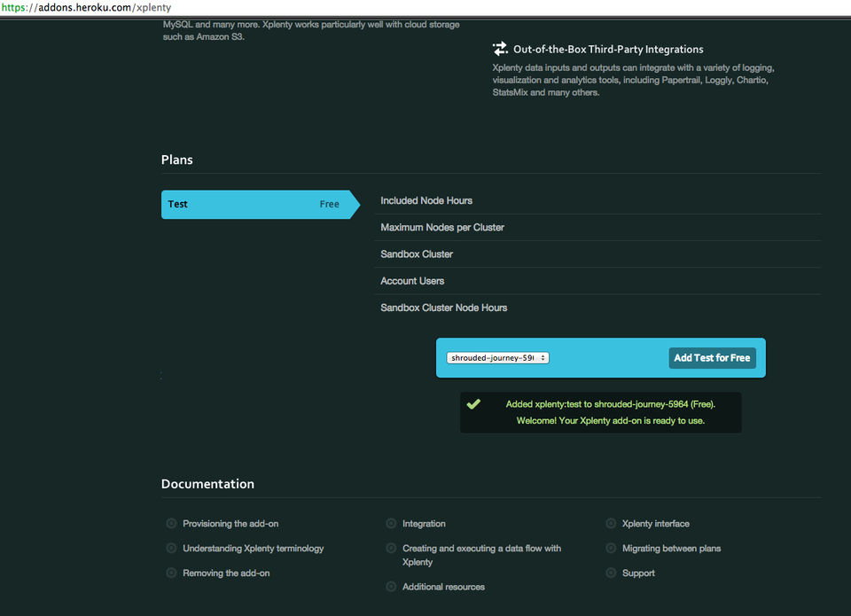The image size is (851, 616).
Task: Click the green success checkmark icon
Action: (x=473, y=404)
